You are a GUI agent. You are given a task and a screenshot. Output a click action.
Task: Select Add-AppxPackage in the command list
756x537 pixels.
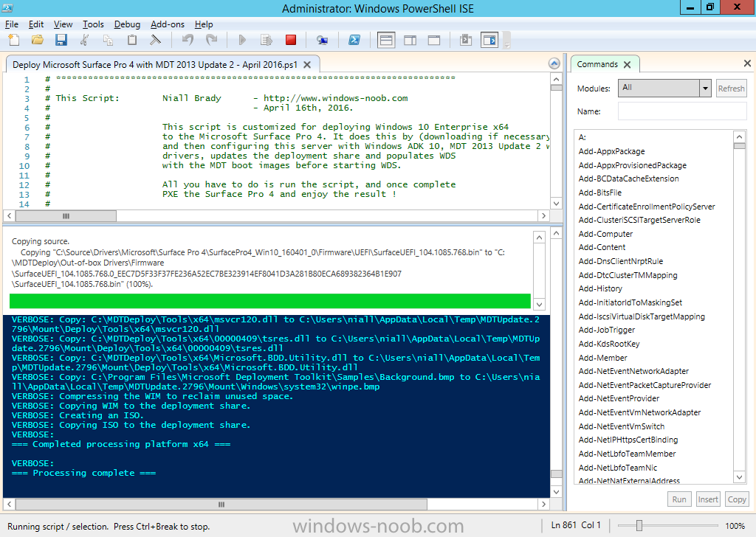click(x=611, y=151)
